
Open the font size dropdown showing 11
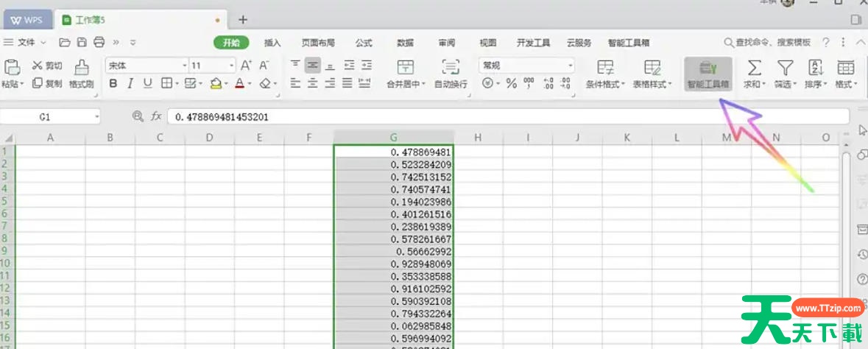[232, 66]
